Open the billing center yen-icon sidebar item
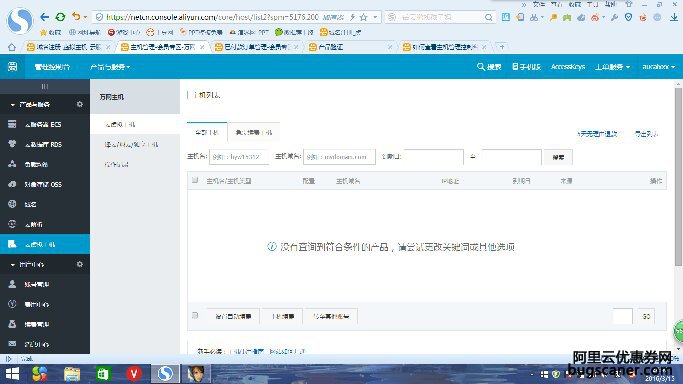Screen dimensions: 683x384 45,304
